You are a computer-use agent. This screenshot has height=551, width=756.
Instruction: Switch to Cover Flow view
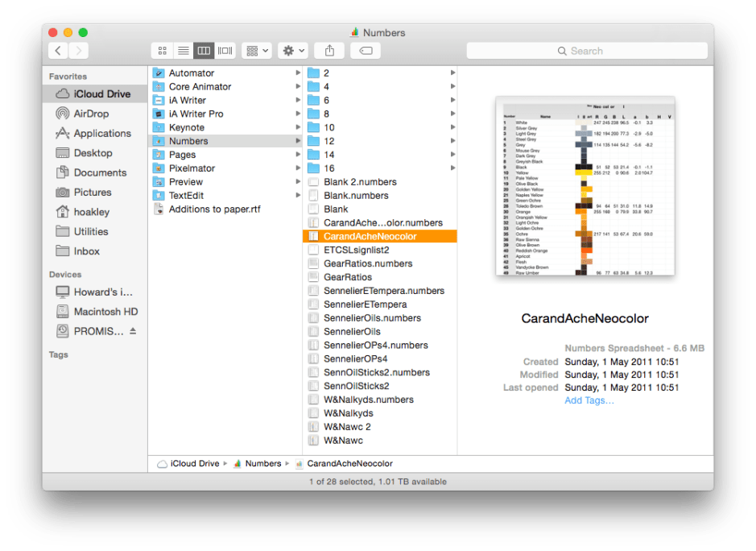pos(225,50)
